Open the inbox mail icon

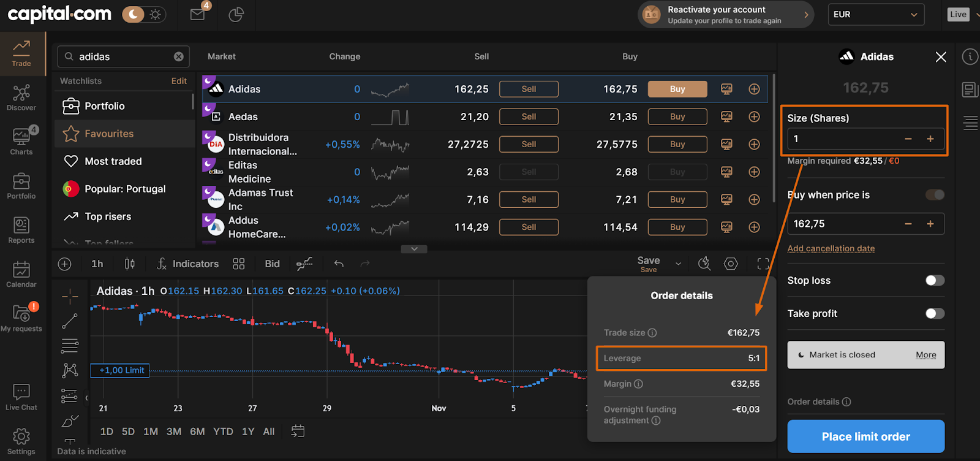198,13
